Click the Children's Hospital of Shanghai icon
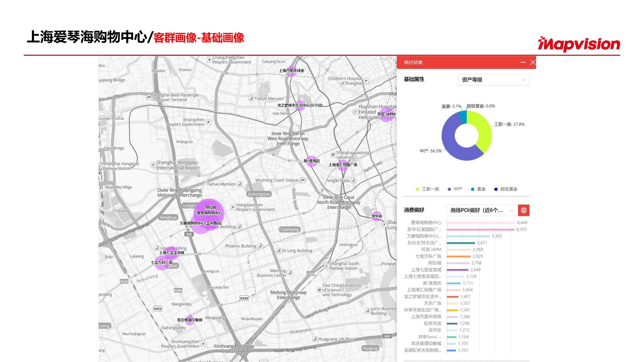The image size is (644, 362). pyautogui.click(x=366, y=81)
